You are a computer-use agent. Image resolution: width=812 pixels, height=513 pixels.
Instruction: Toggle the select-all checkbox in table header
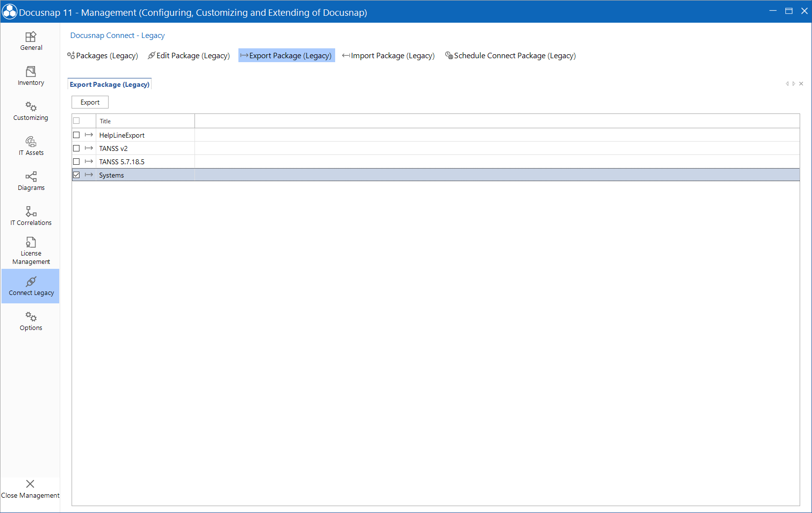[x=77, y=120]
